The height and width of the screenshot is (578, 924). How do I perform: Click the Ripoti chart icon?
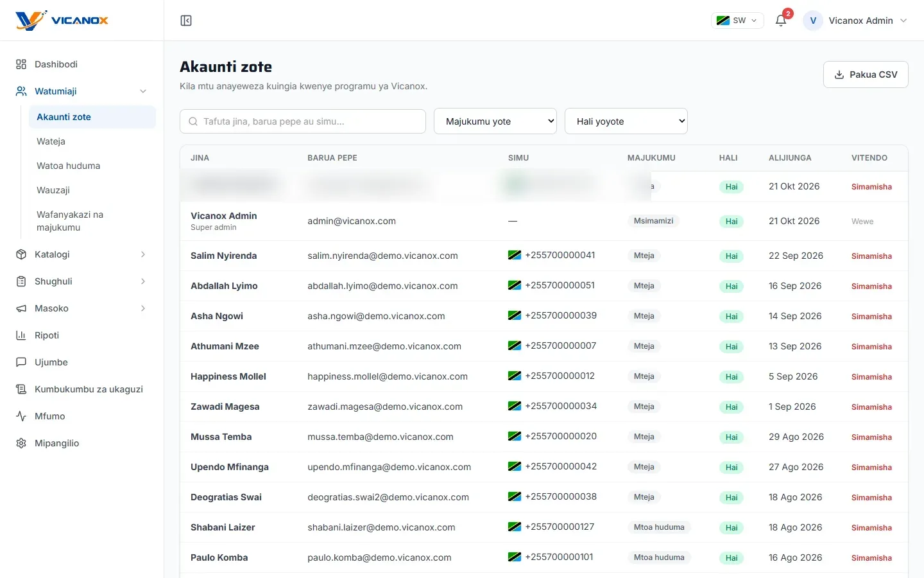click(x=21, y=335)
